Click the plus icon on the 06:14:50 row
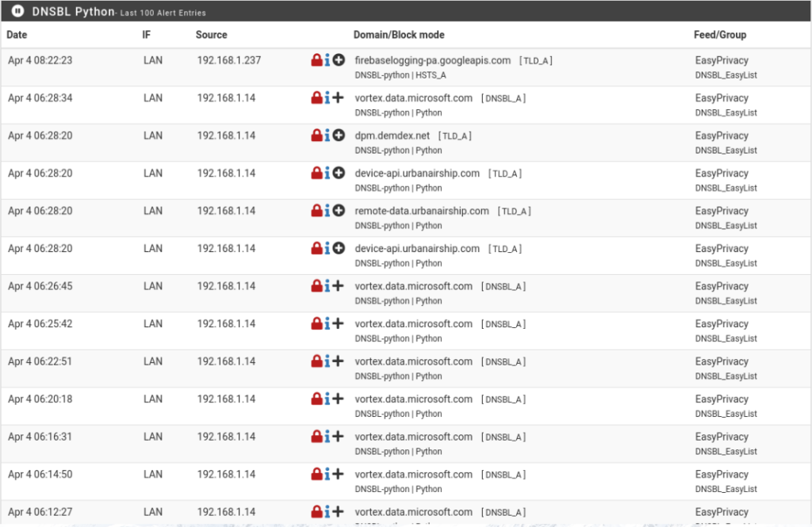 [x=338, y=474]
